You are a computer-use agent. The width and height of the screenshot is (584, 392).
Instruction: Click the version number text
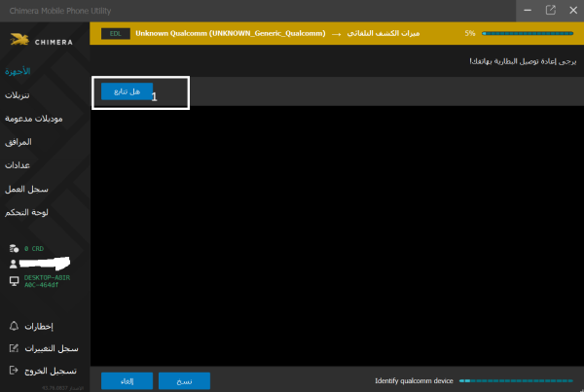coord(62,388)
